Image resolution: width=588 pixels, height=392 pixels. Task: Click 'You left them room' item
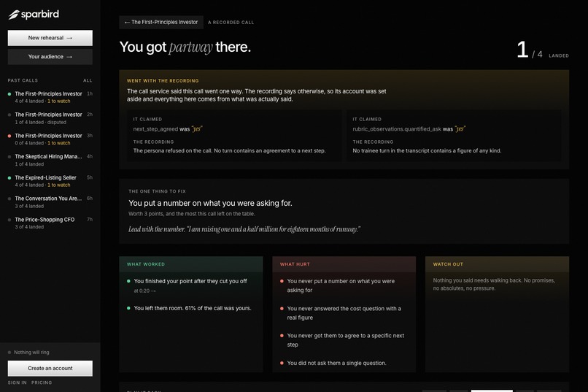point(193,308)
